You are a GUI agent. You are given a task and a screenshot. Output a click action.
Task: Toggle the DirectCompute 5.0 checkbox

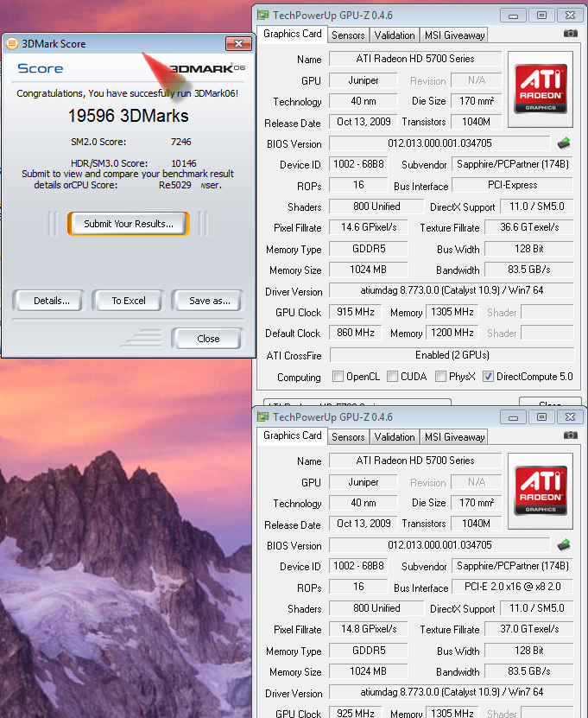pyautogui.click(x=488, y=377)
